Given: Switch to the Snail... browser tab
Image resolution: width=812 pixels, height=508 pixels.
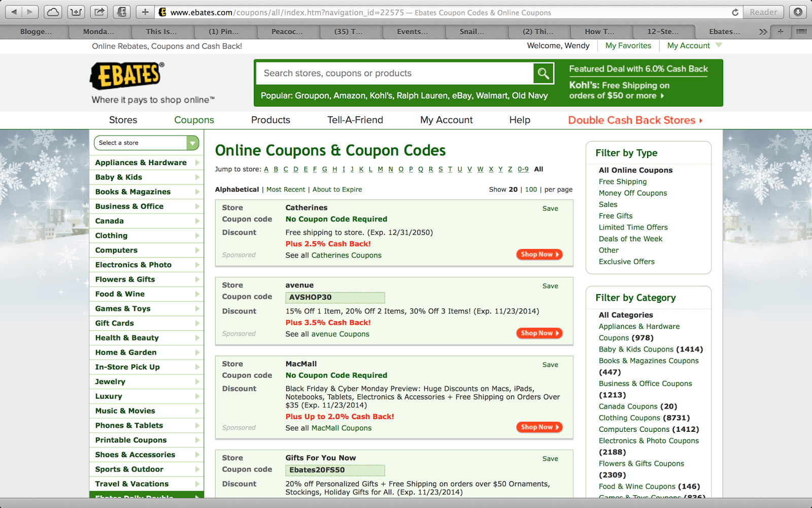Looking at the screenshot, I should (x=471, y=31).
